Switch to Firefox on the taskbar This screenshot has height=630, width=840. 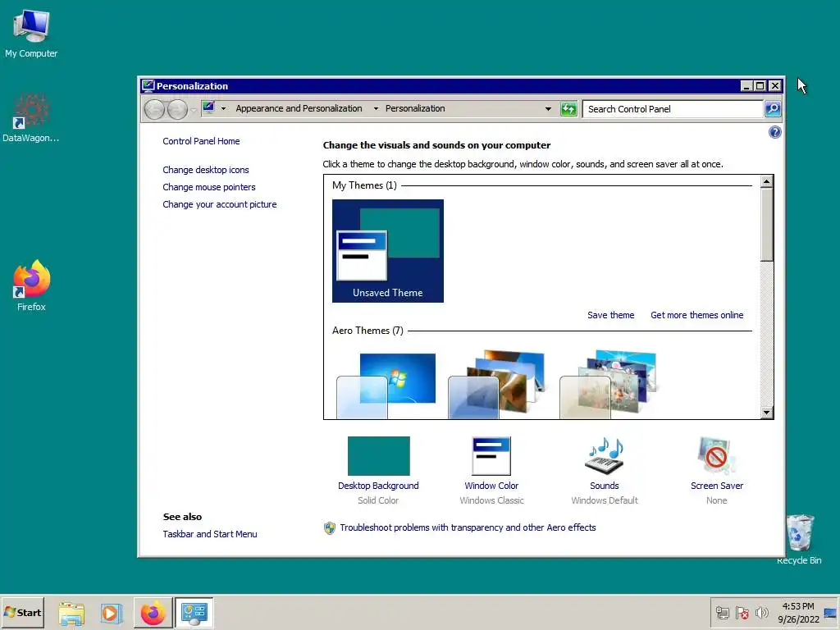coord(153,613)
